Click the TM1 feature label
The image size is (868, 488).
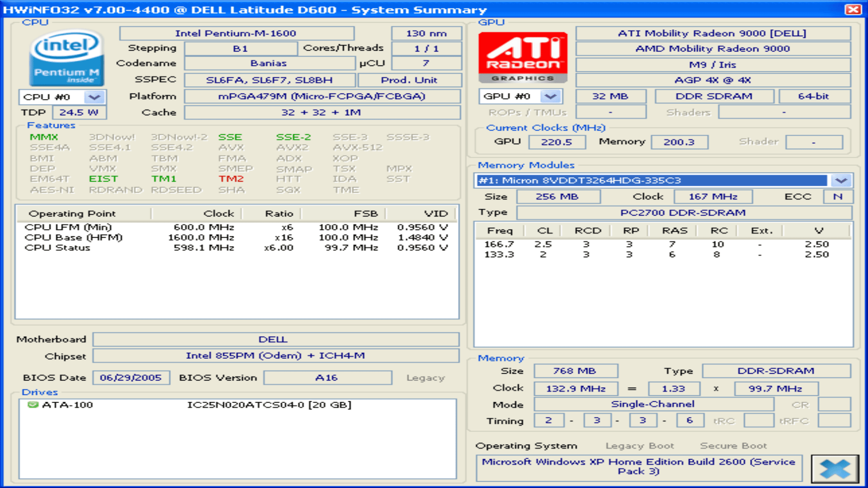[x=164, y=179]
